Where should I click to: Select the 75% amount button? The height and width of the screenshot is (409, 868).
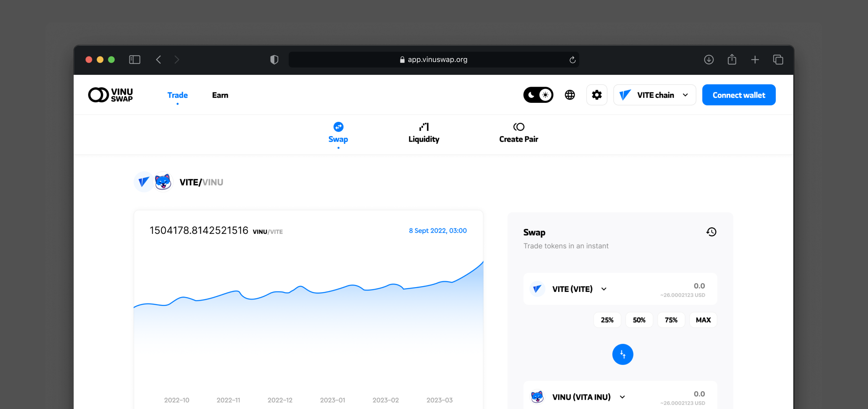[x=671, y=320]
